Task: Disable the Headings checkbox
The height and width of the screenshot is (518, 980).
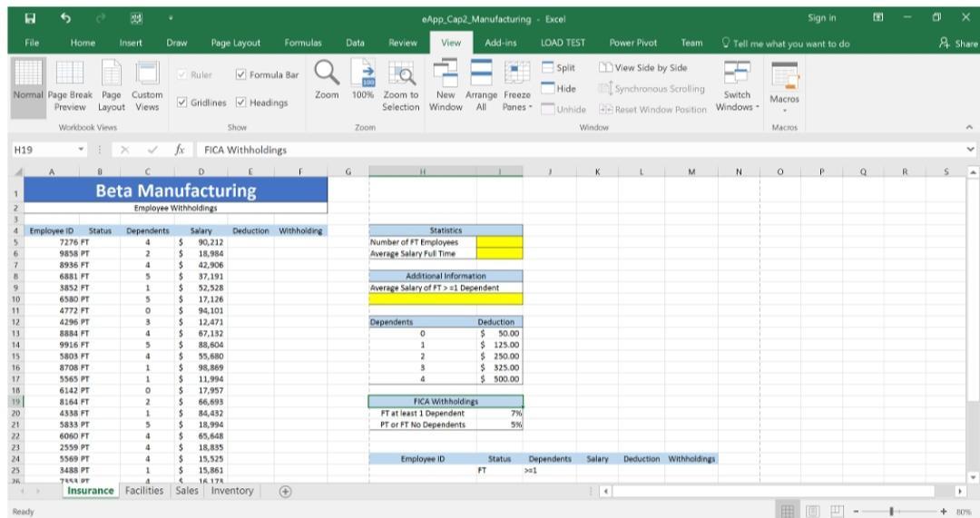Action: [x=240, y=103]
